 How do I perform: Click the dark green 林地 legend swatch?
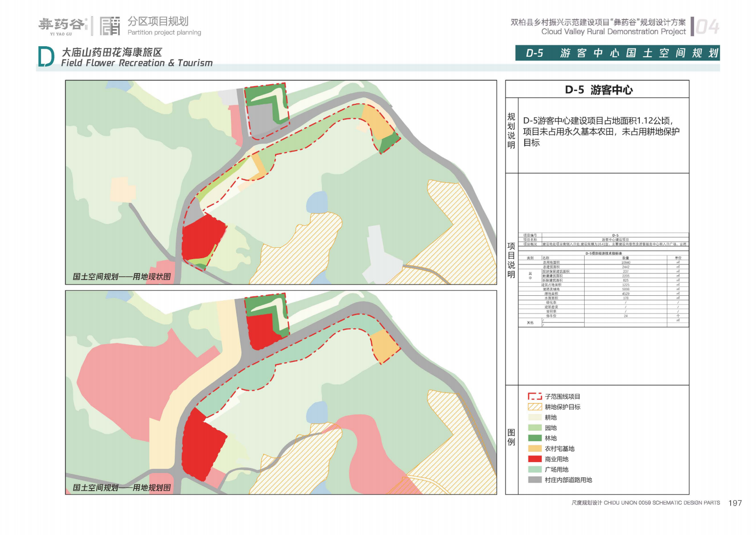(x=535, y=438)
